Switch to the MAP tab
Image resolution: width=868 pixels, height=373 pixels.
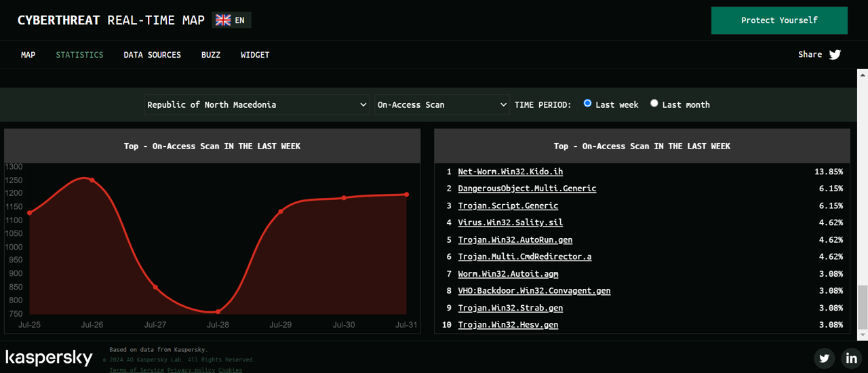pyautogui.click(x=28, y=55)
